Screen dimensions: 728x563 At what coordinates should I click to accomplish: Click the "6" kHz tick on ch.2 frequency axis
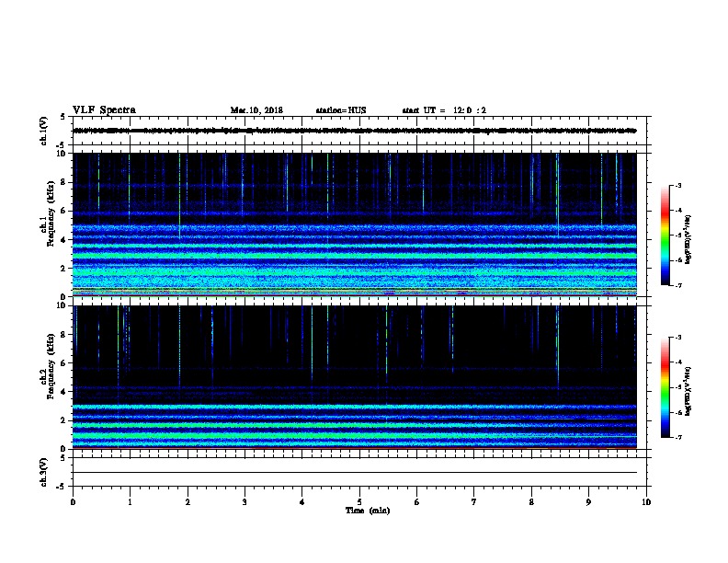point(63,362)
